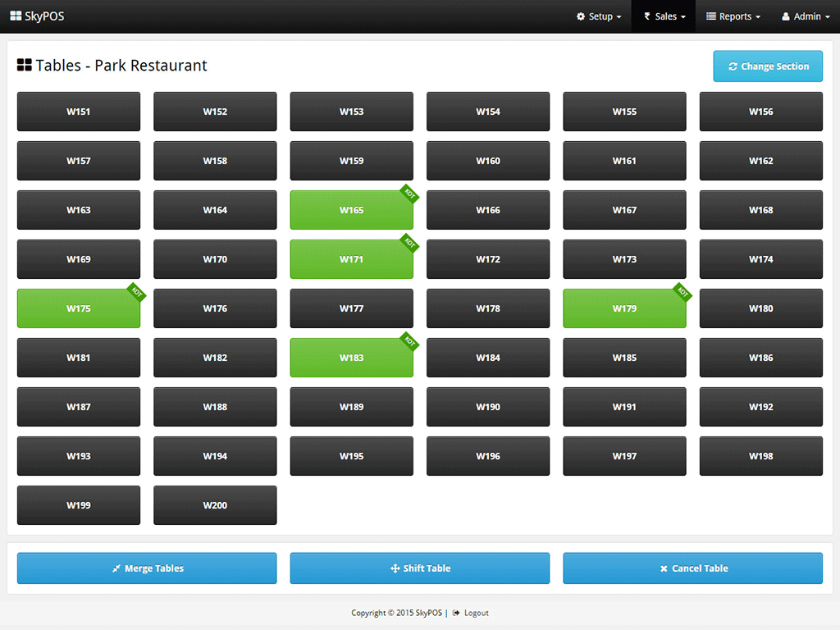Viewport: 840px width, 630px height.
Task: Select table W172
Action: pos(488,259)
